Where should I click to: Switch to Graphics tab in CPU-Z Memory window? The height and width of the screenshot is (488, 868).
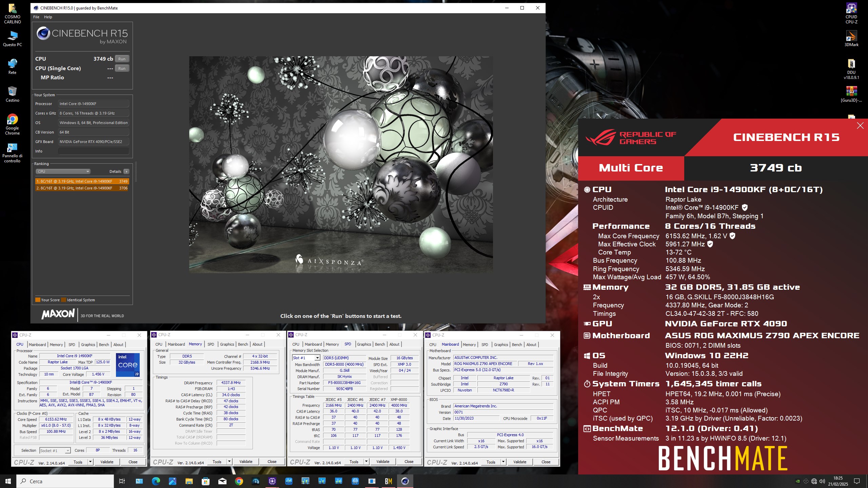pyautogui.click(x=227, y=344)
